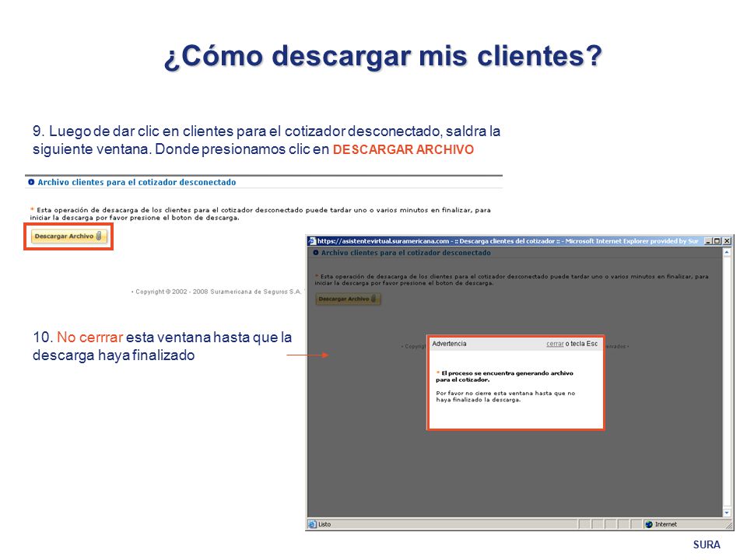Click the scroll up arrow in the browser window

[727, 253]
